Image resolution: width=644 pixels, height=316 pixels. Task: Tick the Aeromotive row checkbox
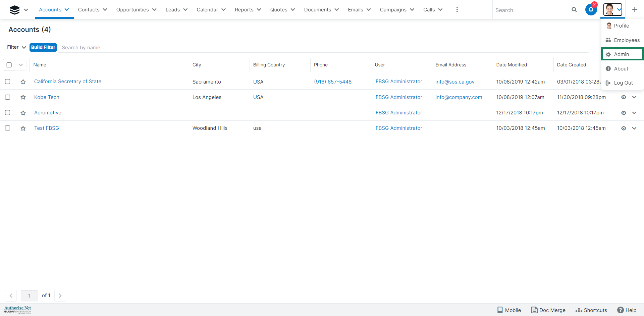[x=8, y=113]
